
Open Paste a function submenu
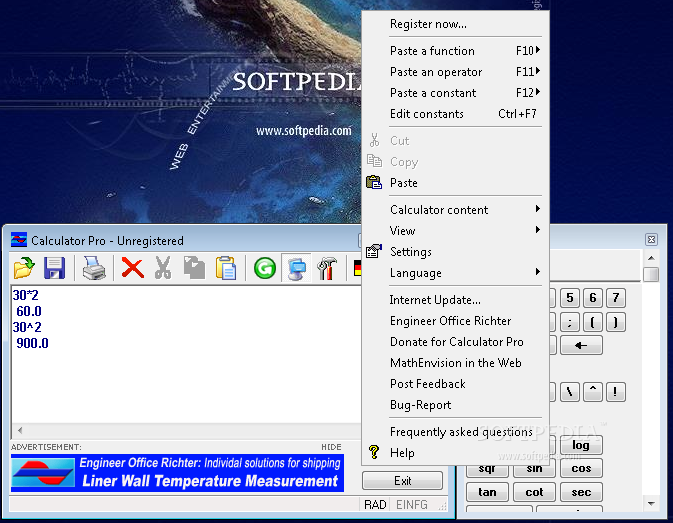(x=455, y=51)
